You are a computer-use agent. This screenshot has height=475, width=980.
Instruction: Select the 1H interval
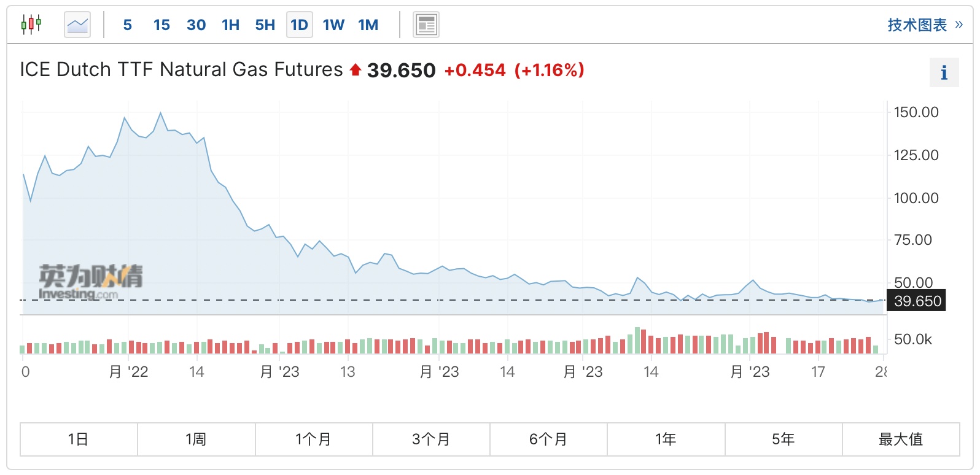[x=231, y=25]
